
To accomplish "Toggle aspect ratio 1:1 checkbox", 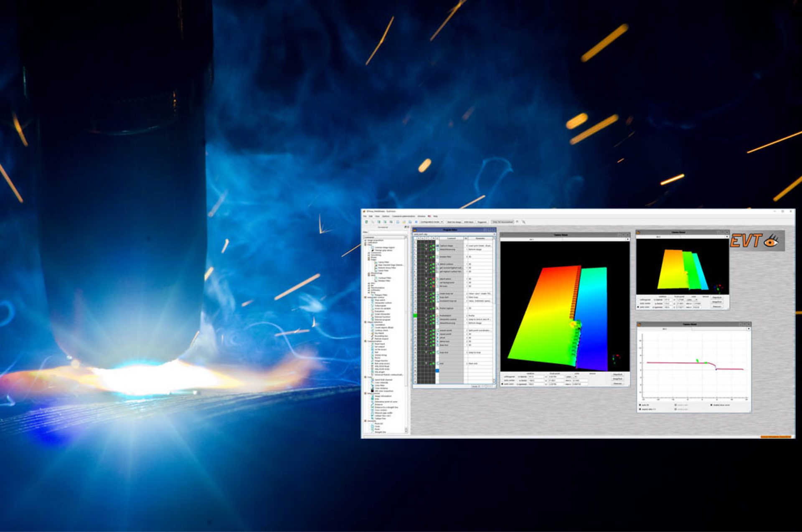I will (640, 409).
